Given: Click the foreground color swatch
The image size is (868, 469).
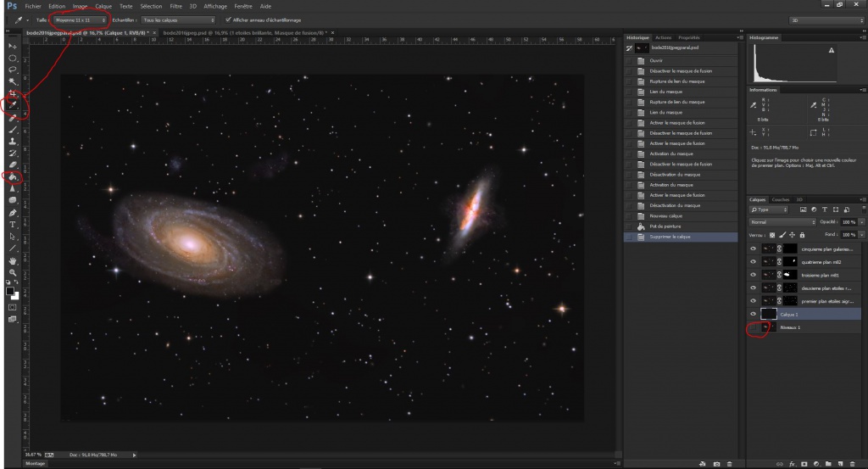Looking at the screenshot, I should tap(11, 288).
